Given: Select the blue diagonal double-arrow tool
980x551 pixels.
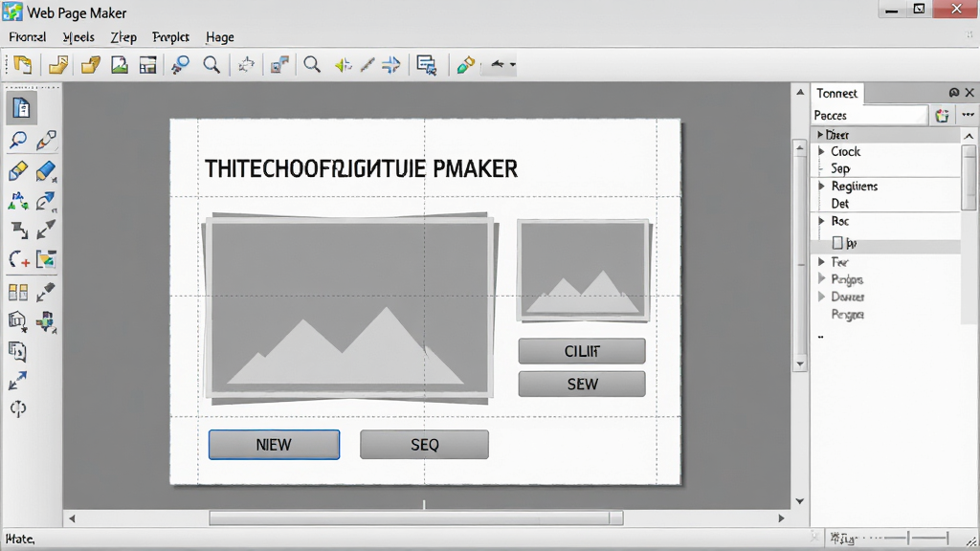Looking at the screenshot, I should 17,381.
